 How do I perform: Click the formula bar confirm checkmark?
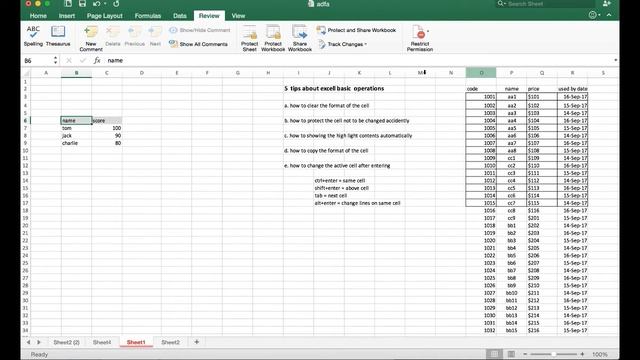(83, 60)
